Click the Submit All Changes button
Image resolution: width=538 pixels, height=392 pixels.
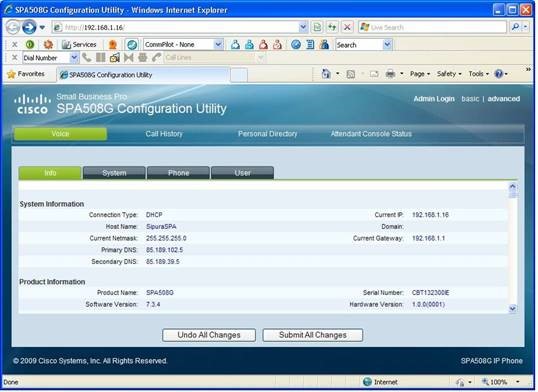[313, 335]
